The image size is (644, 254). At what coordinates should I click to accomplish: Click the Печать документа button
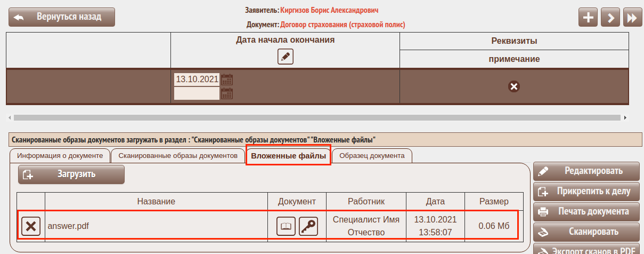coord(586,211)
